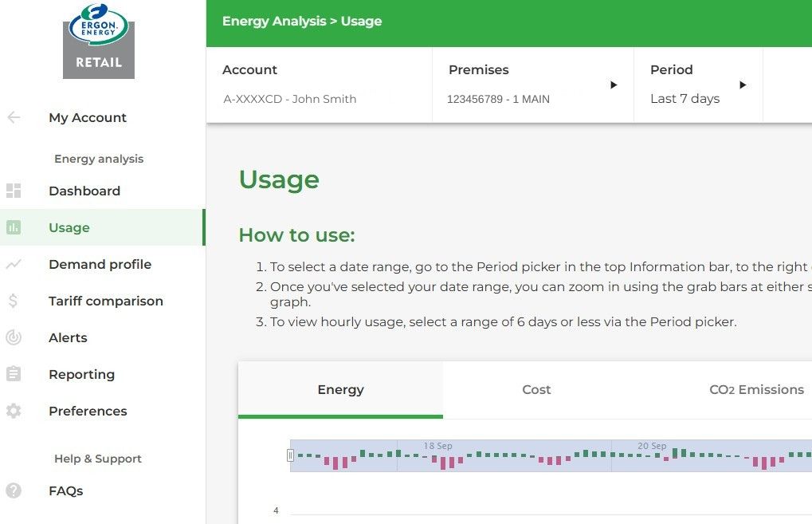This screenshot has width=812, height=524.
Task: Click the Tariff comparison dollar icon
Action: (13, 301)
